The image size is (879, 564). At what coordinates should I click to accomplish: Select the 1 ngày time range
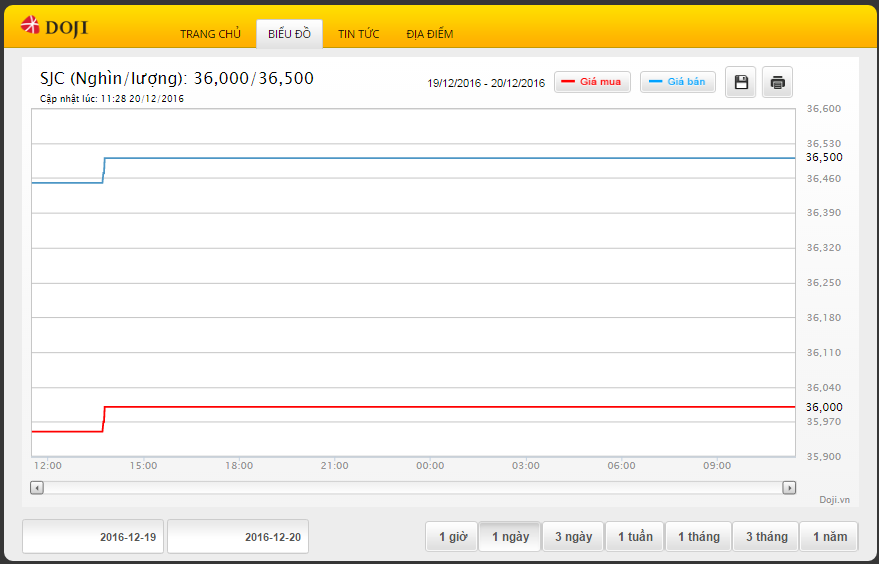[x=510, y=537]
